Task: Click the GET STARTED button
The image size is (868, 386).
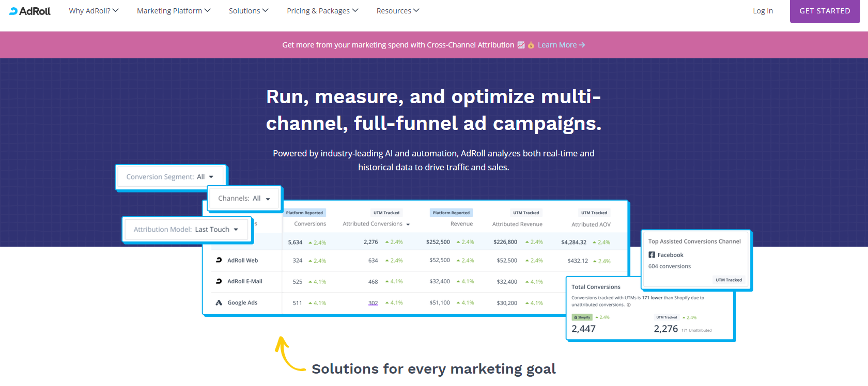Action: point(825,11)
